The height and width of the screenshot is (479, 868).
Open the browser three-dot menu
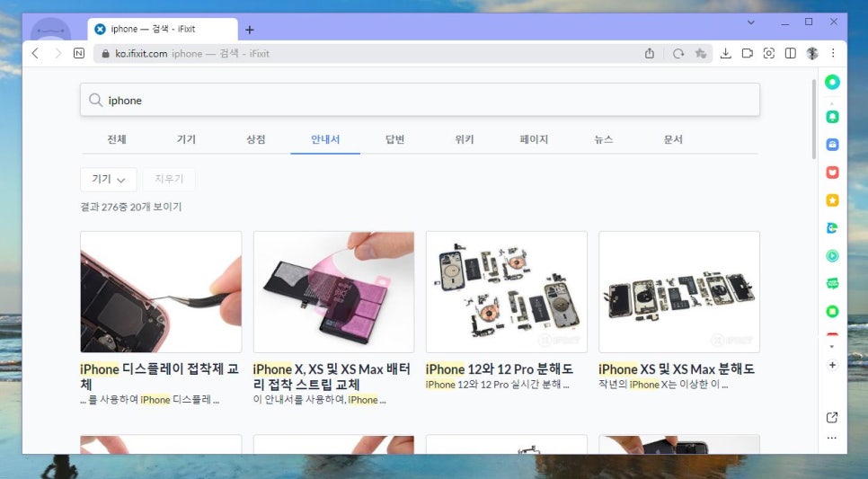[x=833, y=53]
